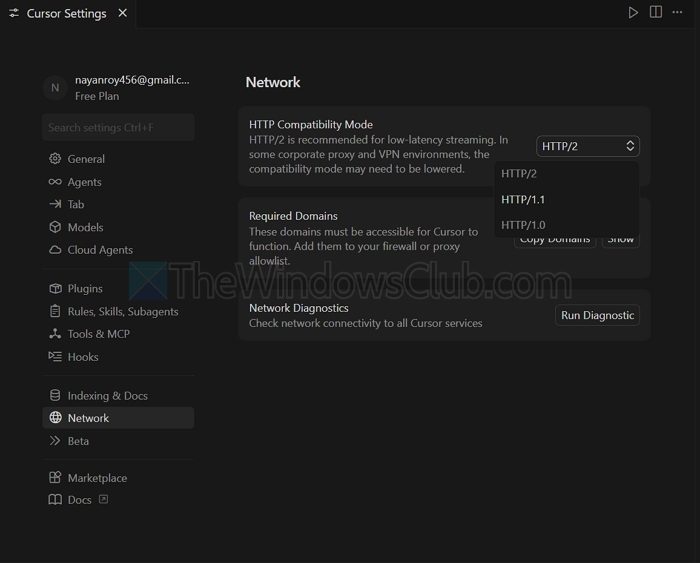Go to Cloud Agents label
700x563 pixels.
click(100, 250)
